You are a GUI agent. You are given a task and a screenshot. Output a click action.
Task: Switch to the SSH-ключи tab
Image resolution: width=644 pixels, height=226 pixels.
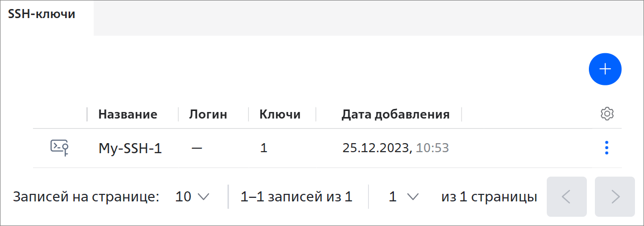coord(42,14)
